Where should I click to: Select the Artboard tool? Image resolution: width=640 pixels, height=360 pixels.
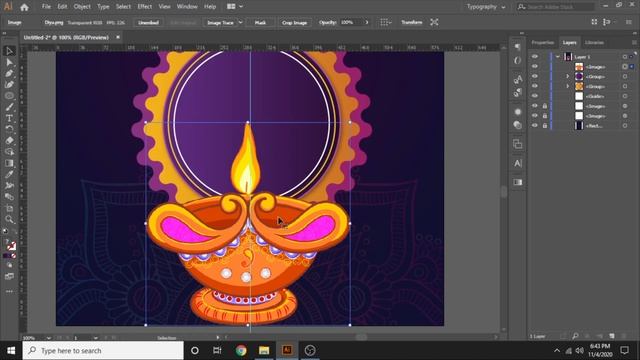pyautogui.click(x=9, y=208)
